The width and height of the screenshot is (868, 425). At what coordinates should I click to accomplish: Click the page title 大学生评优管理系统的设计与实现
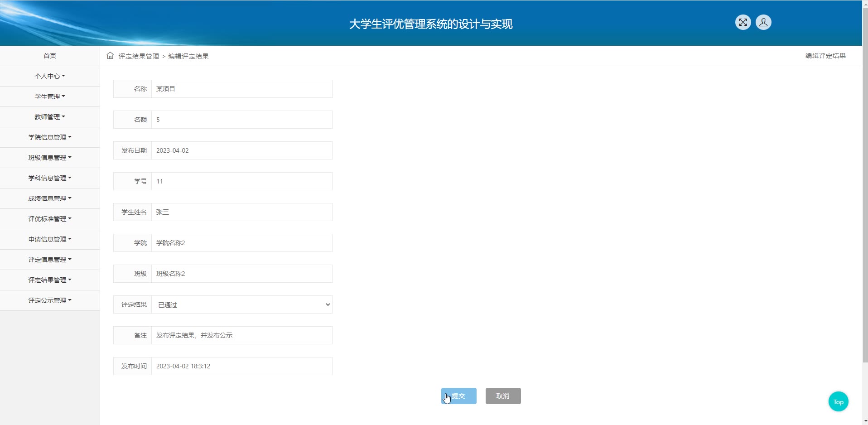pos(431,24)
